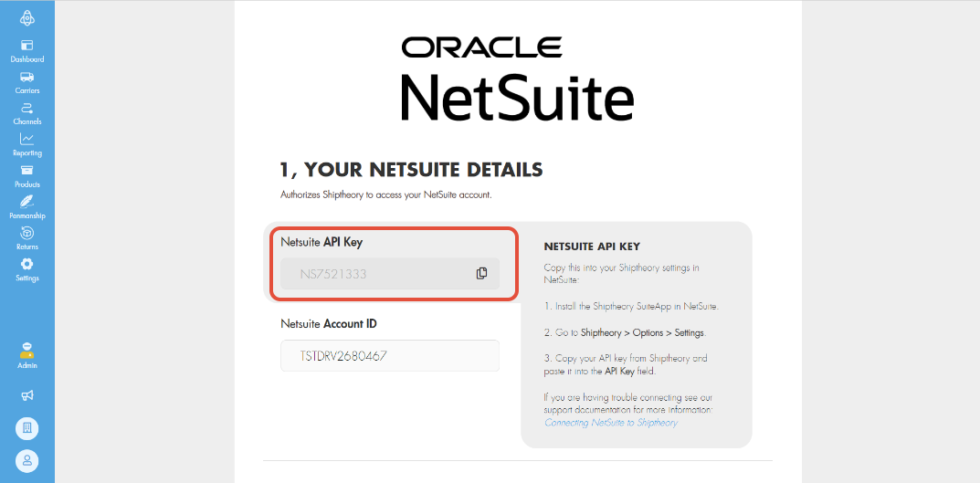Open the Reporting section
This screenshot has width=980, height=483.
pyautogui.click(x=27, y=144)
